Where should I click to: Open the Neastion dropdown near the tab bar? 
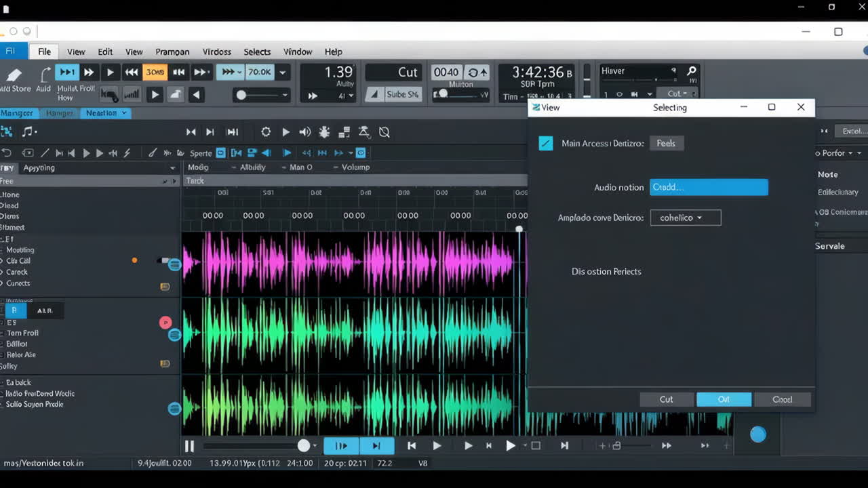(105, 113)
